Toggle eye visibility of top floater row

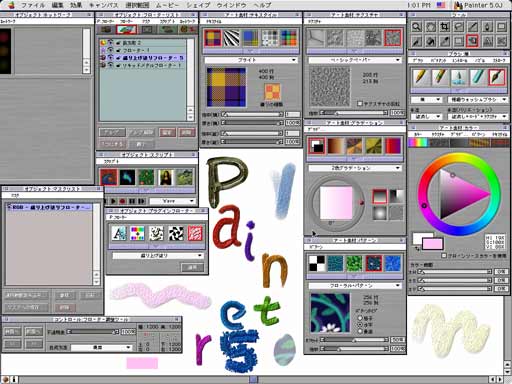coord(111,42)
